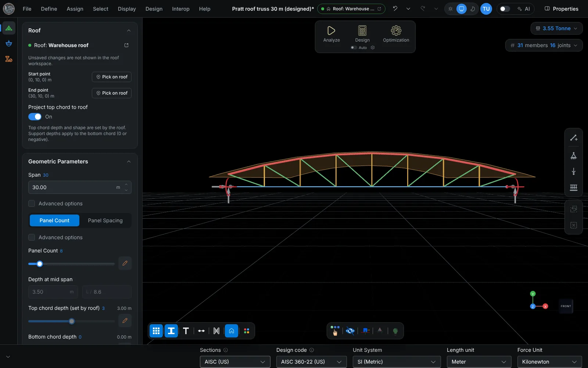Screen dimensions: 588x368
Task: Toggle the text labels T icon
Action: click(186, 331)
